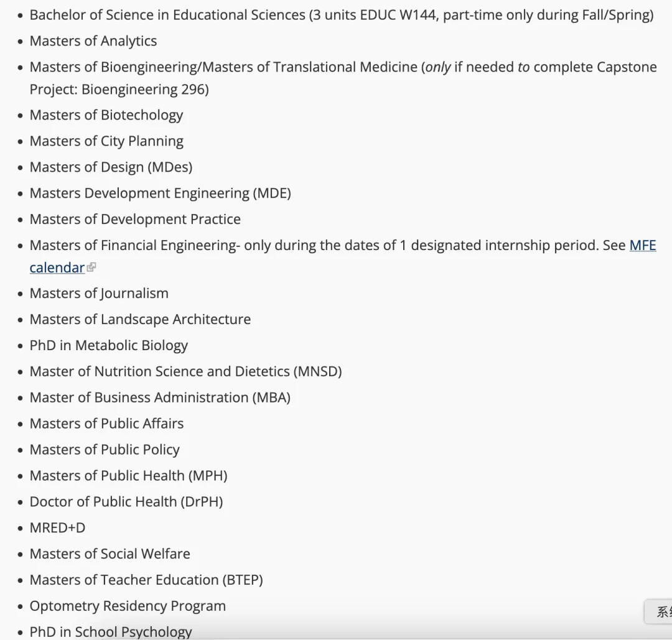672x640 pixels.
Task: Click Master of Business Administration (MBA) entry
Action: coord(160,397)
